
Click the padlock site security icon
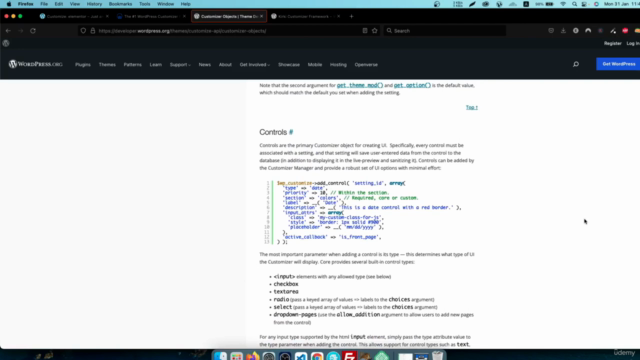point(93,31)
